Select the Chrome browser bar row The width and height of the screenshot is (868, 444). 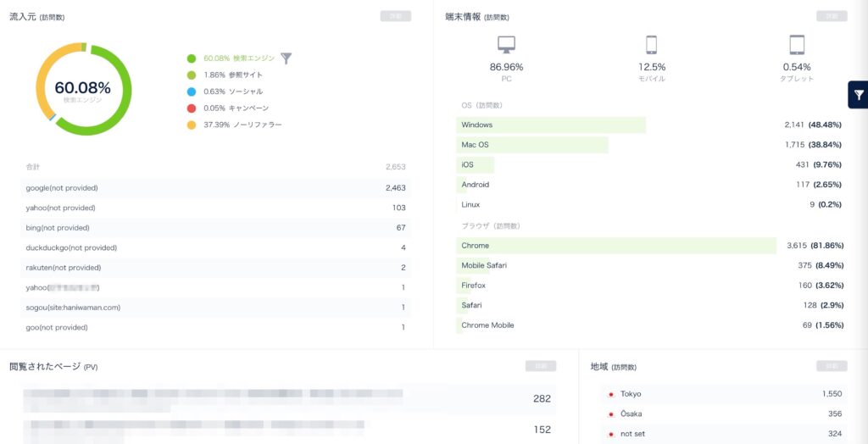click(x=650, y=246)
